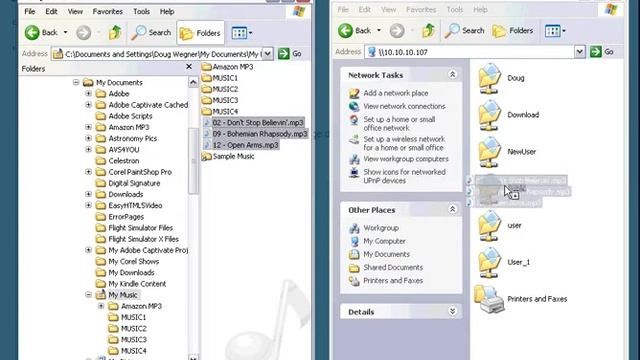Click Go button in network window address bar
This screenshot has height=360, width=640.
602,51
